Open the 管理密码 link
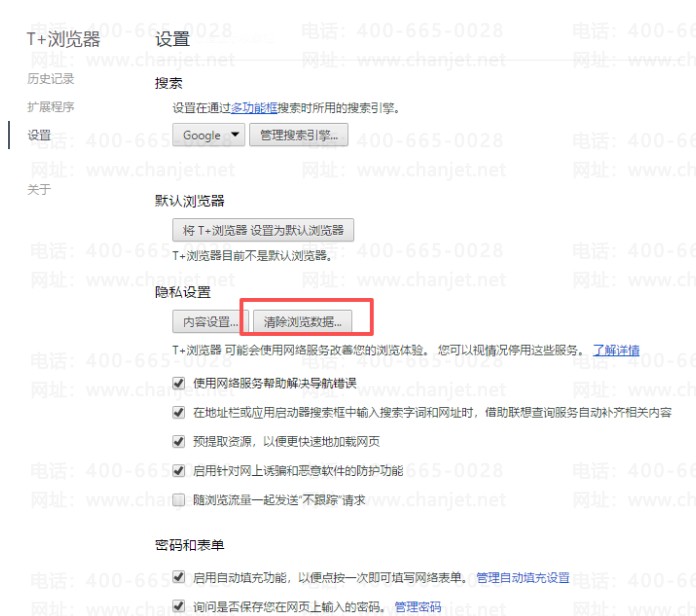The width and height of the screenshot is (696, 616). tap(418, 606)
